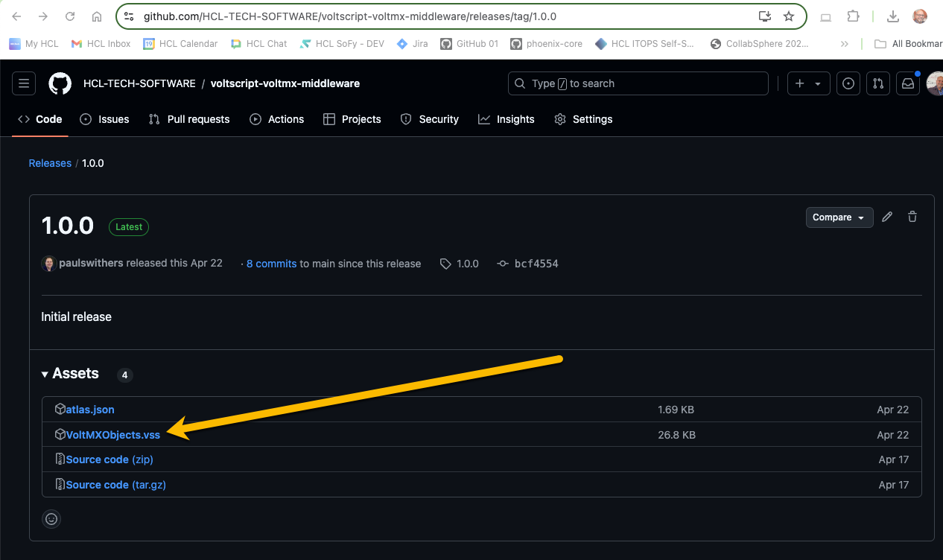The height and width of the screenshot is (560, 943).
Task: Open the browser downloads icon
Action: [893, 16]
